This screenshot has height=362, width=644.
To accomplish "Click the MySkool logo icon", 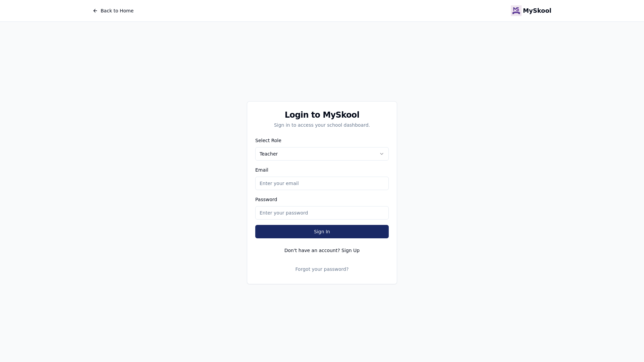I will pos(516,11).
